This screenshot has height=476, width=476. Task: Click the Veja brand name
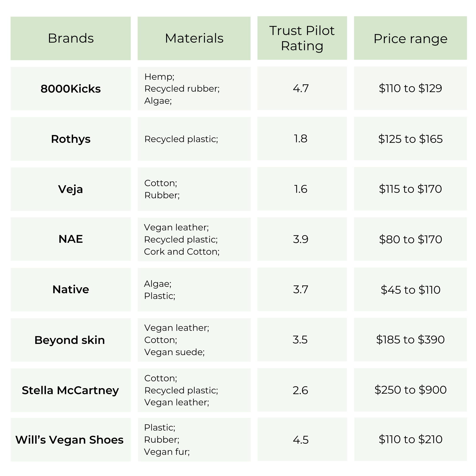70,189
